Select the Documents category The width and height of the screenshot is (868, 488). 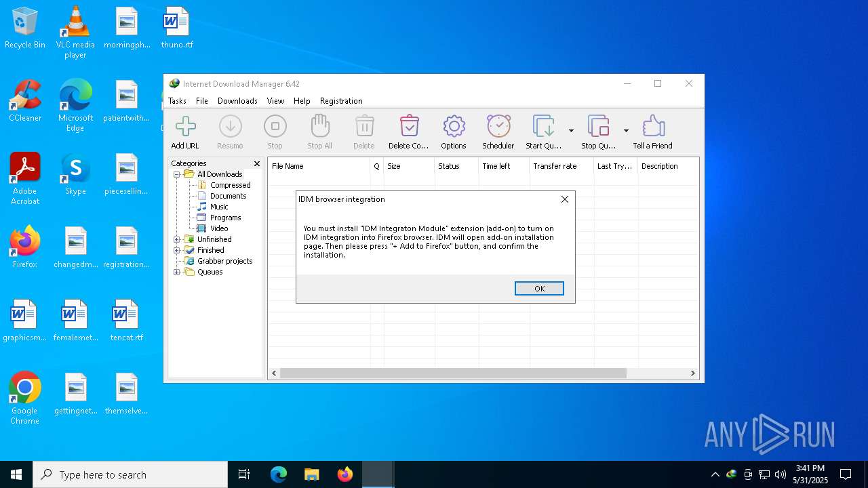228,196
